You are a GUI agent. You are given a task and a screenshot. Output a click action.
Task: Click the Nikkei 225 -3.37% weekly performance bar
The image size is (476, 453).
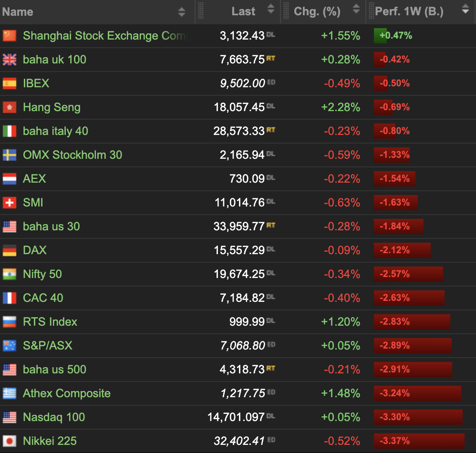coord(419,441)
